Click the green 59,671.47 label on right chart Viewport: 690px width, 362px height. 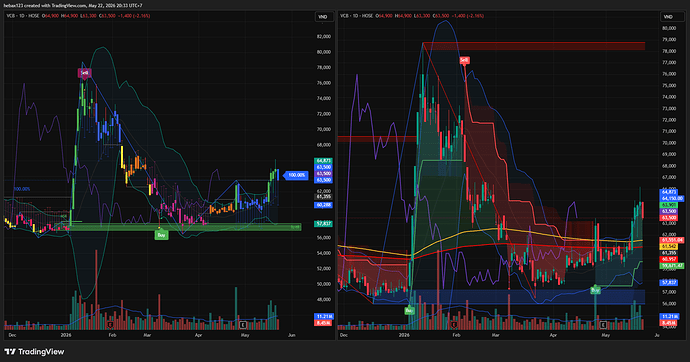672,266
